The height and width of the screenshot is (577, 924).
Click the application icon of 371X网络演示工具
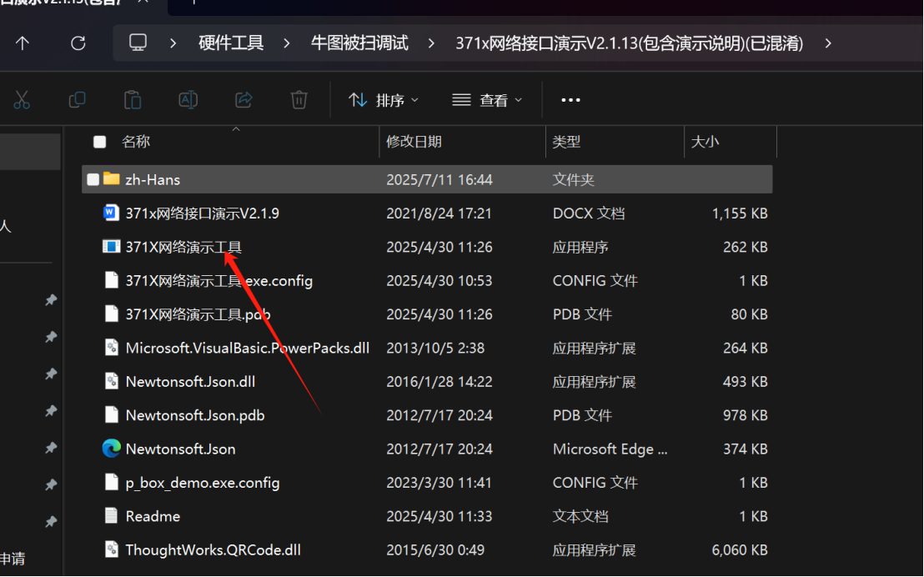pos(112,246)
